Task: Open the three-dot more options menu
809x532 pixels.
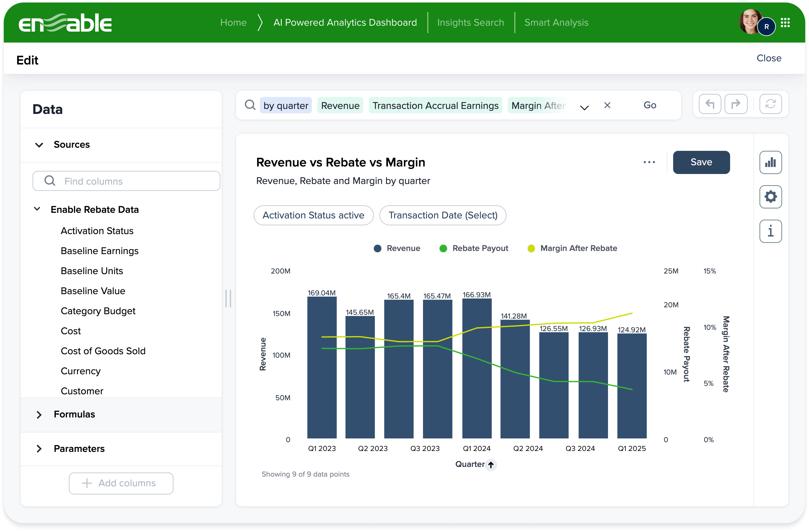Action: [x=649, y=162]
